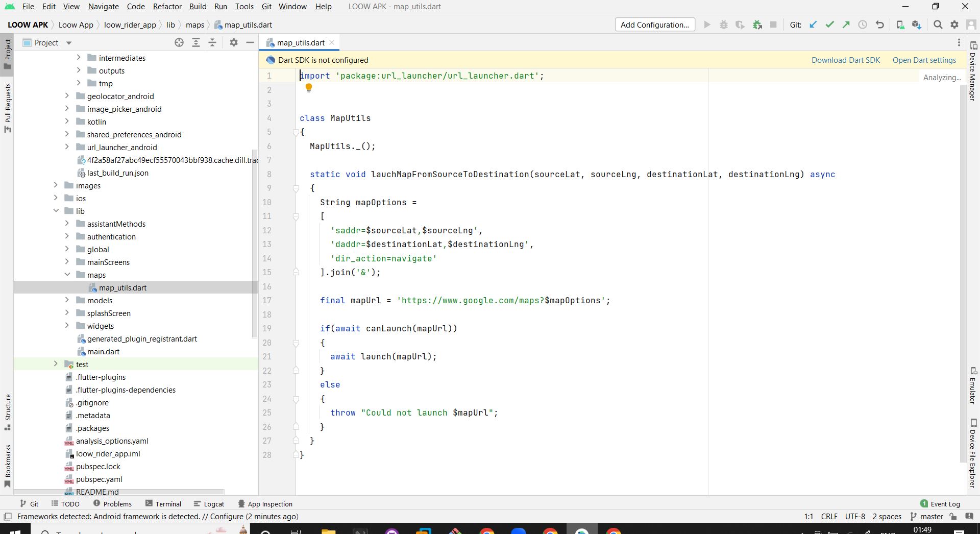The width and height of the screenshot is (980, 534).
Task: Click Git Commit checkmark icon
Action: [829, 25]
